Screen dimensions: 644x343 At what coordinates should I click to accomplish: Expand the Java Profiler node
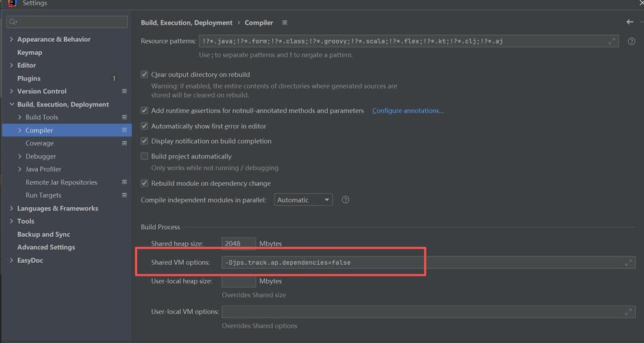point(20,169)
